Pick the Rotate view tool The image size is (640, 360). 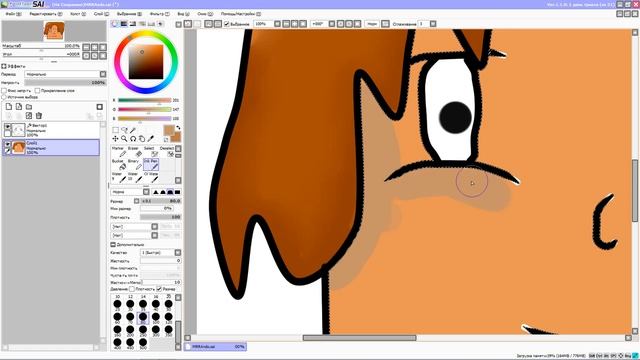(x=133, y=139)
